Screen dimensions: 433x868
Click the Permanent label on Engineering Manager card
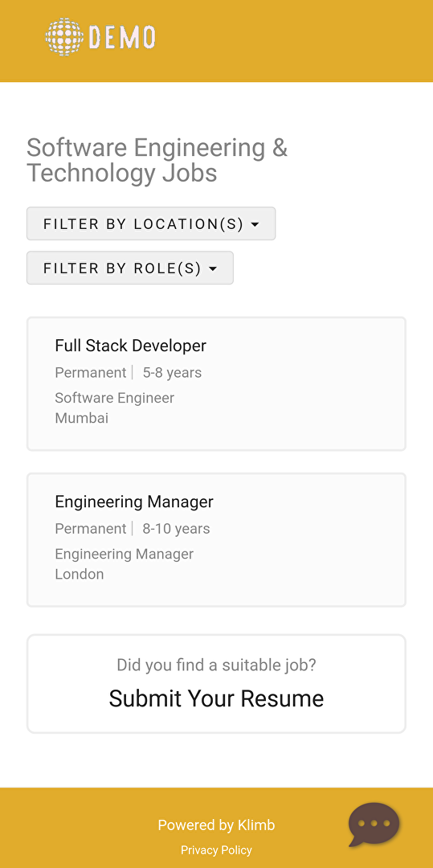pos(91,529)
